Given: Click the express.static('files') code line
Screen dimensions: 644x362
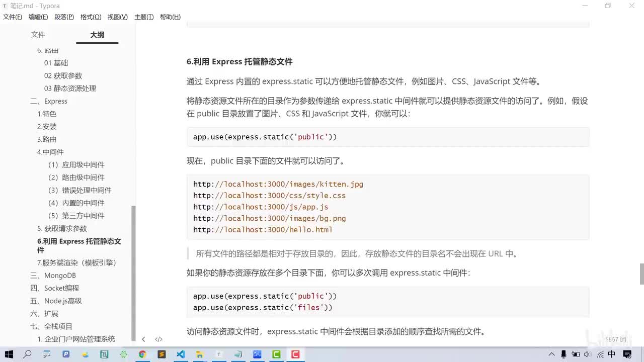Looking at the screenshot, I should click(x=263, y=307).
